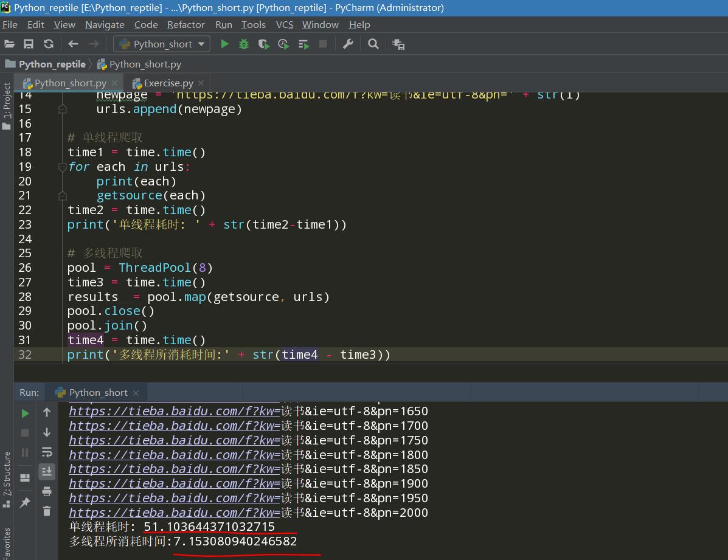The image size is (728, 560).
Task: Navigate back using the left arrow icon
Action: pos(72,43)
